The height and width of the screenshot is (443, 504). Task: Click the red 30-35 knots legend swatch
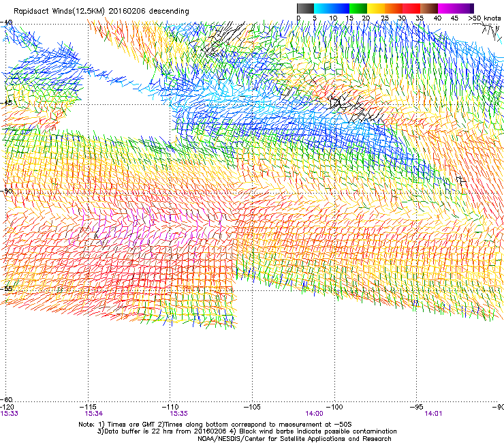[411, 8]
